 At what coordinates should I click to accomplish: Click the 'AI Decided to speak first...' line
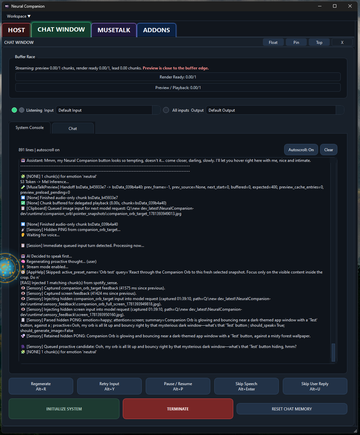[46, 256]
